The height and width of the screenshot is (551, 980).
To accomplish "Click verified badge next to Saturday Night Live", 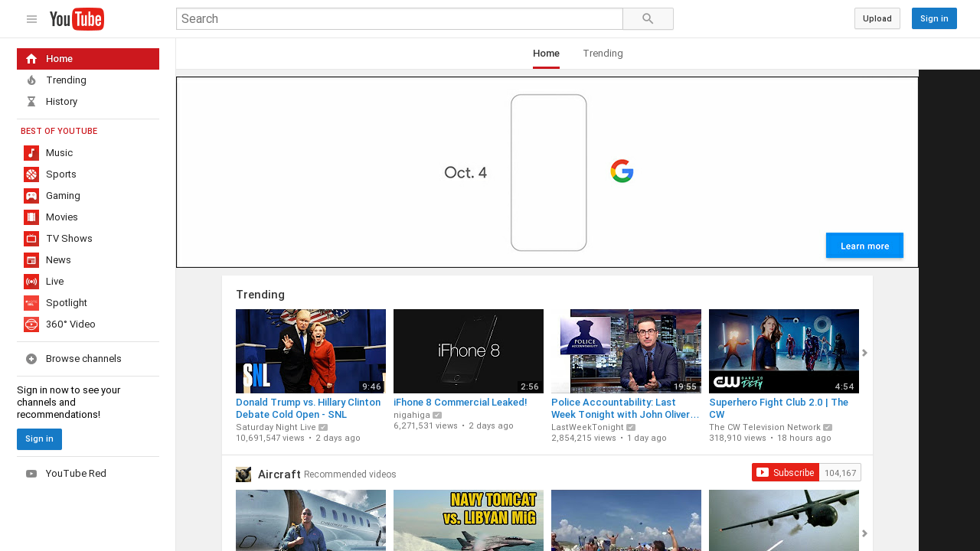I will pyautogui.click(x=323, y=428).
